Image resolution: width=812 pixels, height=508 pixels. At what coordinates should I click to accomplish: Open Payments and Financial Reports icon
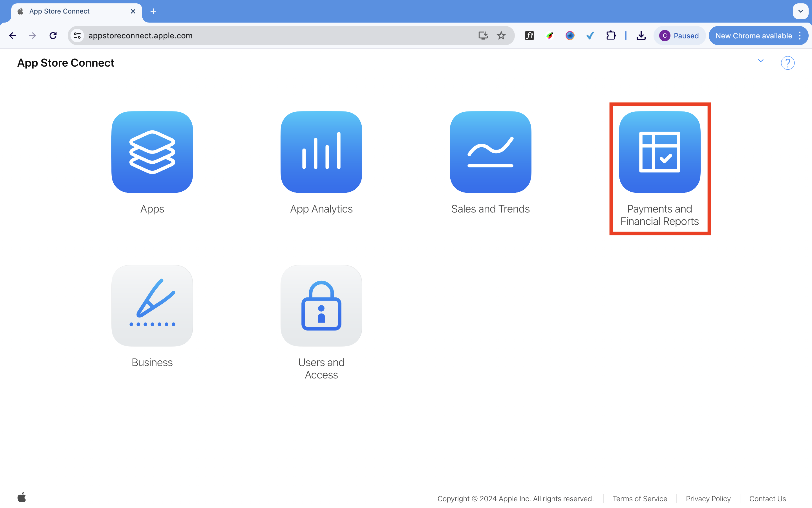(659, 152)
